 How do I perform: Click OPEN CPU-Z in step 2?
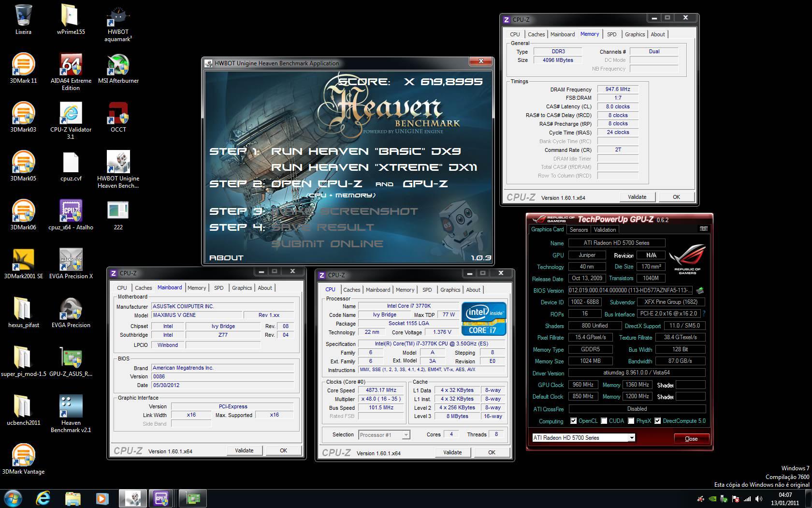317,184
